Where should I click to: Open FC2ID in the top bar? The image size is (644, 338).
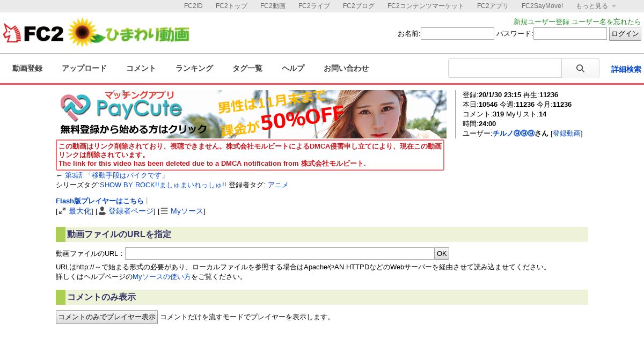(x=193, y=6)
